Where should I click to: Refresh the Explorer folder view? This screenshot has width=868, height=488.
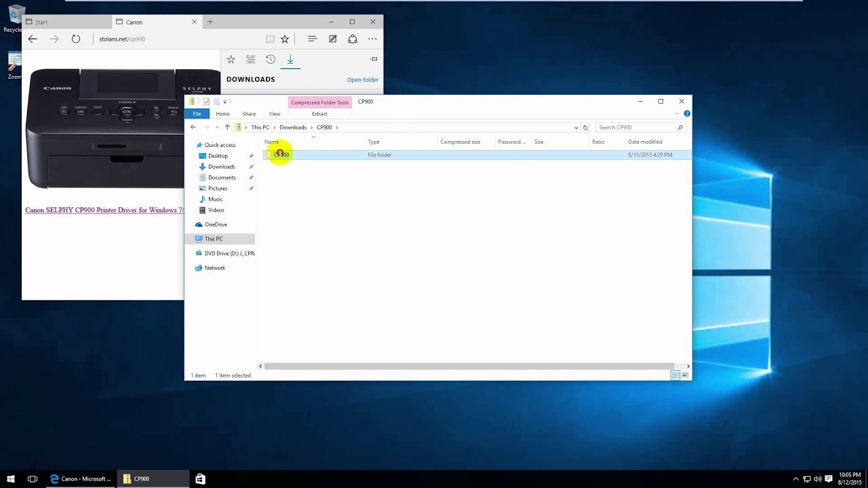pyautogui.click(x=586, y=127)
